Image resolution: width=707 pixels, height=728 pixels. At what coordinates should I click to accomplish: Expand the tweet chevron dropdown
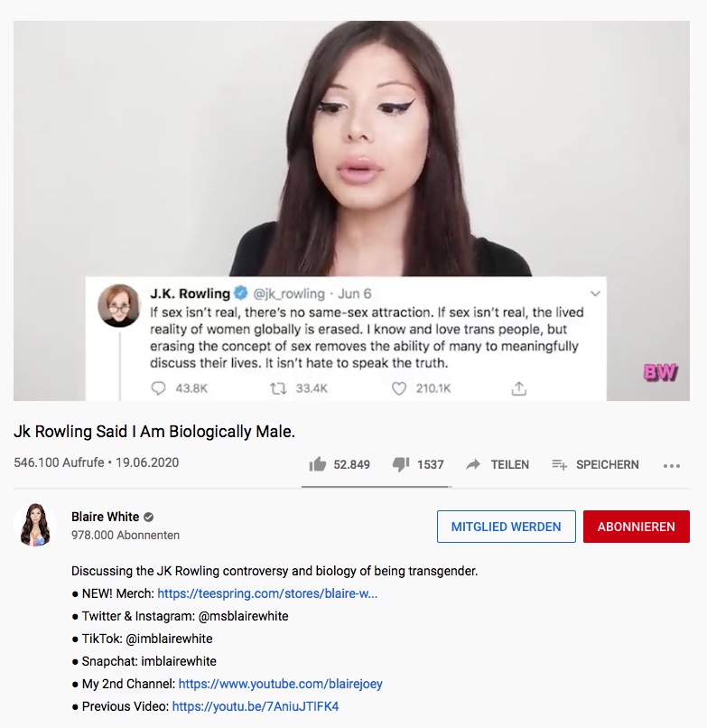[x=595, y=294]
